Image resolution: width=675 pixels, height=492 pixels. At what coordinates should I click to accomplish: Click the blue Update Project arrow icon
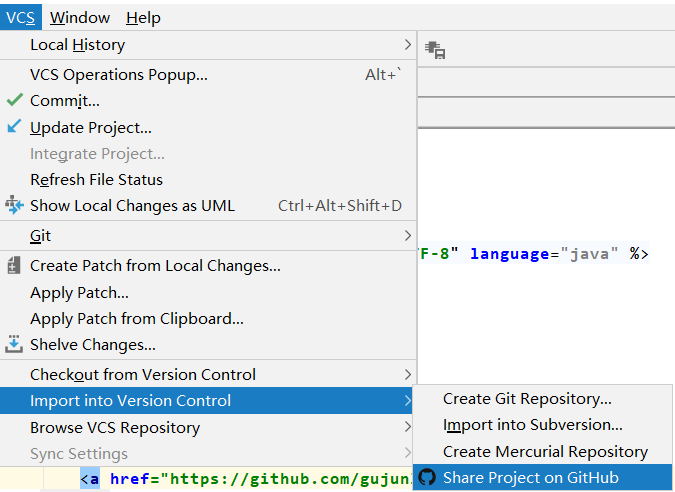tap(14, 127)
